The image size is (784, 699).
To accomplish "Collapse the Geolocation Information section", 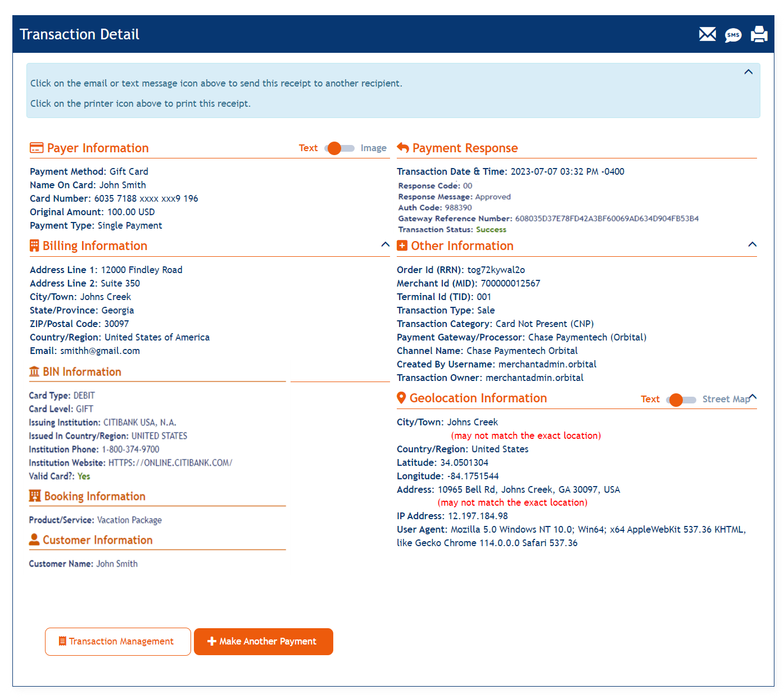I will pyautogui.click(x=753, y=397).
